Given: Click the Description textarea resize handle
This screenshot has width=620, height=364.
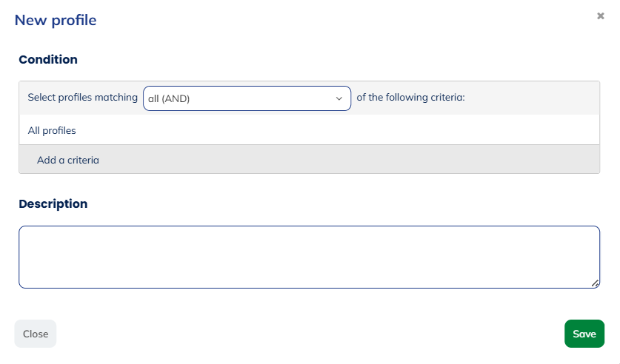Looking at the screenshot, I should point(595,283).
